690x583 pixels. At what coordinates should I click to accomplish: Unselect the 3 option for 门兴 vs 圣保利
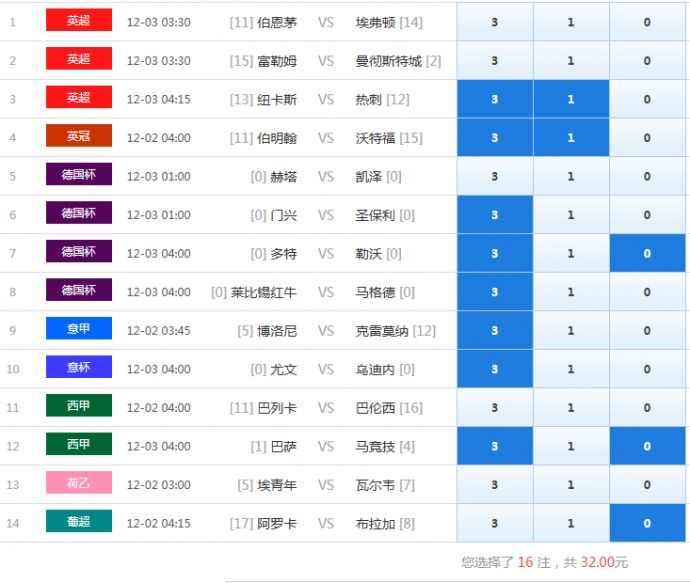[495, 215]
